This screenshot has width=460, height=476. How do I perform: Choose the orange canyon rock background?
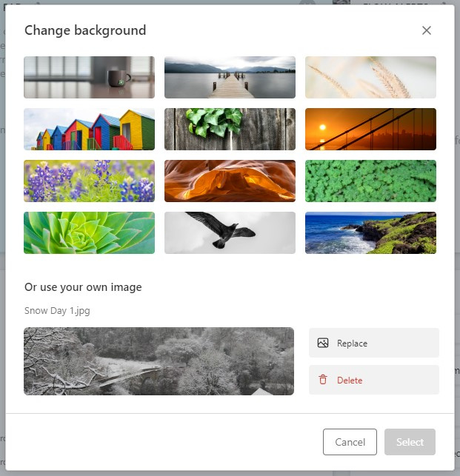pos(230,181)
